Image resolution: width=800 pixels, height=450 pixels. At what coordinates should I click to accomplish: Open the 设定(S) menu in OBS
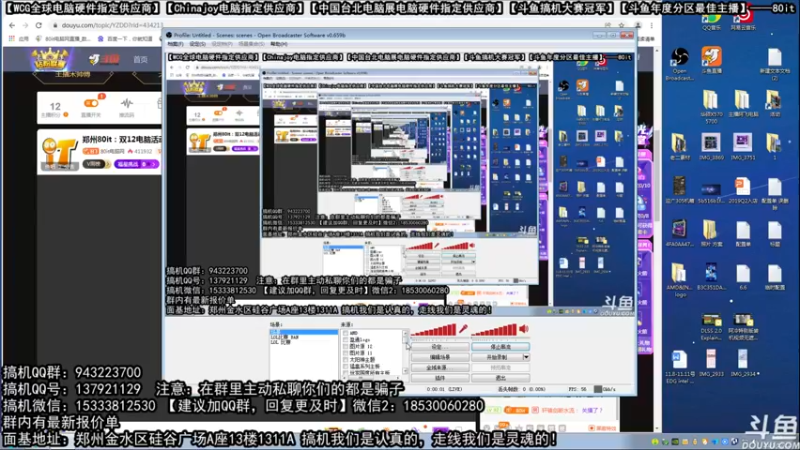pos(197,44)
